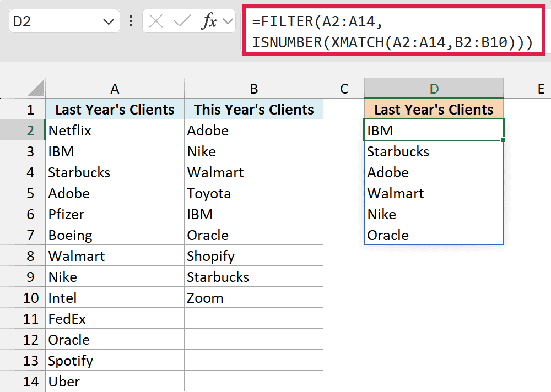The height and width of the screenshot is (392, 551).
Task: Click the three-dot formula bar resize handle
Action: point(131,21)
